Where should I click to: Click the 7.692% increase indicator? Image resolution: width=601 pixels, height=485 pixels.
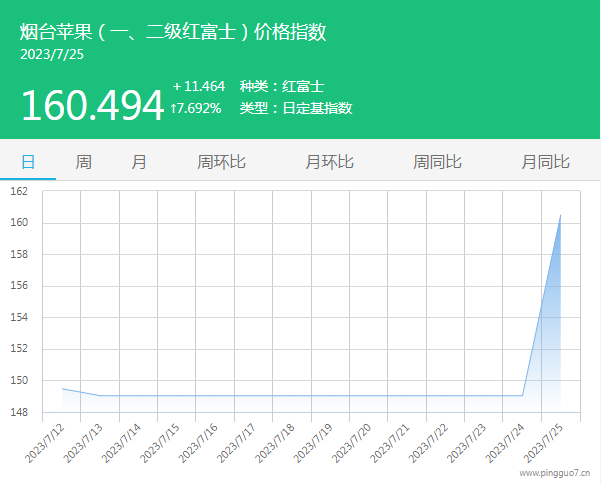pyautogui.click(x=197, y=108)
